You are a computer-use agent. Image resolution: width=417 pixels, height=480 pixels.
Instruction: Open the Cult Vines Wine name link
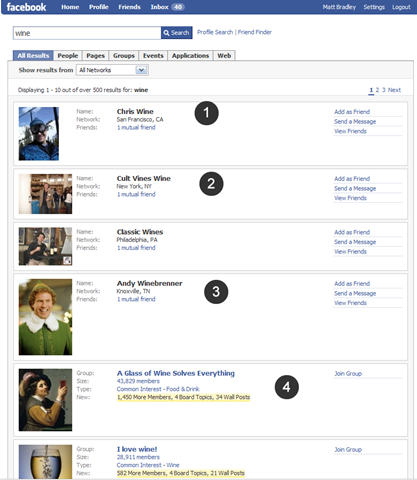[144, 178]
